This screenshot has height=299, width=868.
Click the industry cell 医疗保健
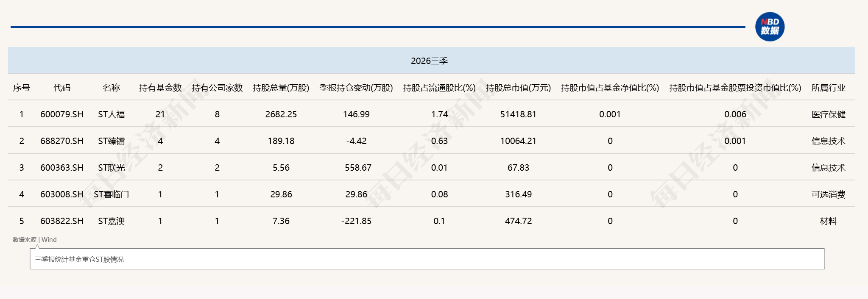829,114
